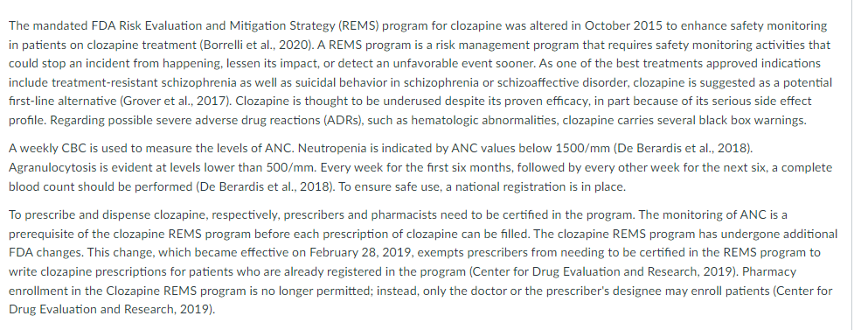The height and width of the screenshot is (330, 868).
Task: Click the Borrelli et al., 2020 citation
Action: pyautogui.click(x=253, y=45)
